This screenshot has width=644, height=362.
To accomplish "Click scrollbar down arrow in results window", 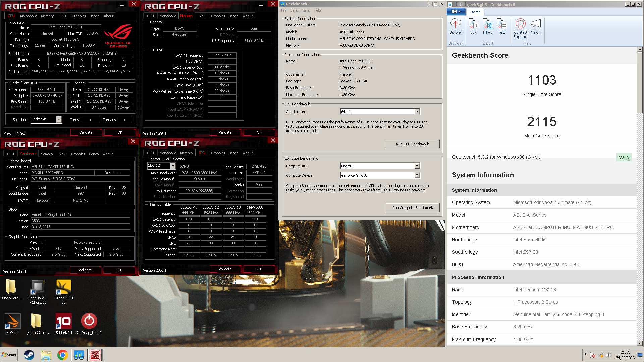I will click(640, 343).
